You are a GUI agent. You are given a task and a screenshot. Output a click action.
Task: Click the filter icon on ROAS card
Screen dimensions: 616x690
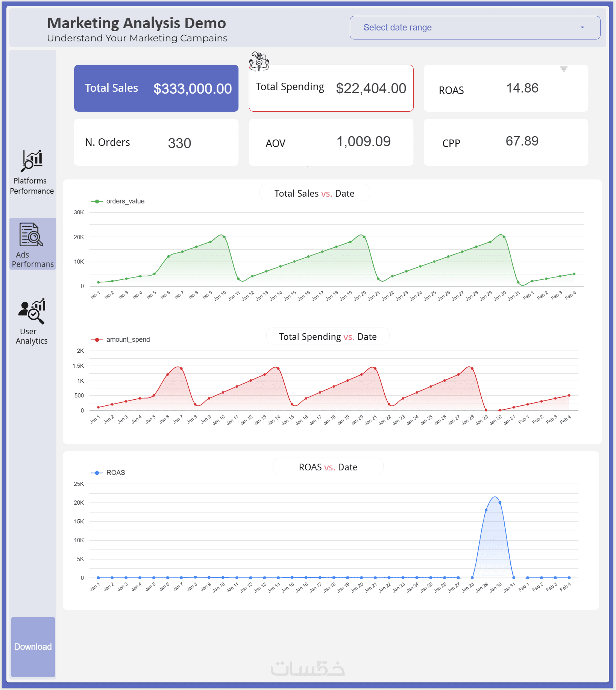[x=564, y=69]
